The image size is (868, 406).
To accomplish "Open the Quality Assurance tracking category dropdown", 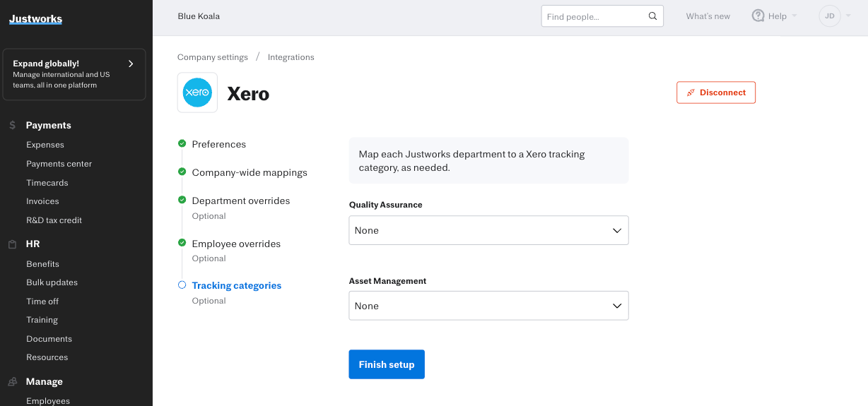I will (488, 231).
